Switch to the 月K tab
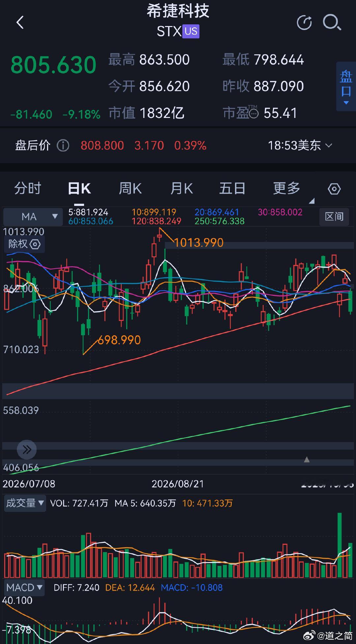Viewport: 356px width, 644px height. point(182,189)
